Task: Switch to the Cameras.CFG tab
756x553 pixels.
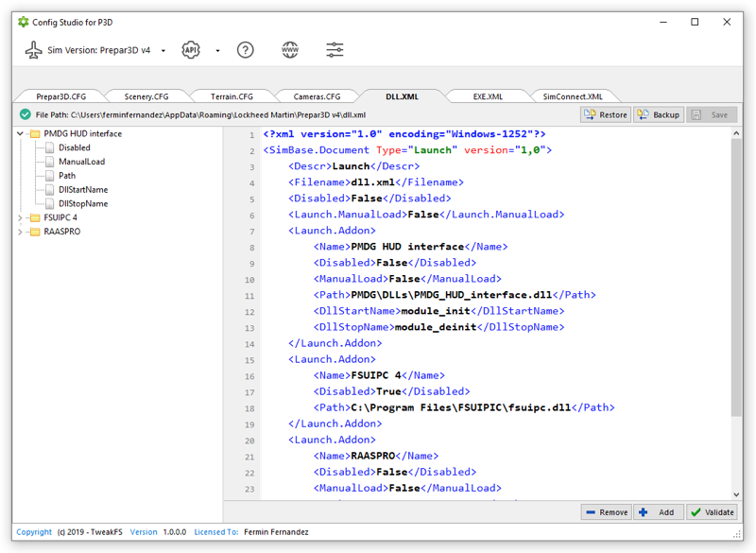Action: coord(317,96)
